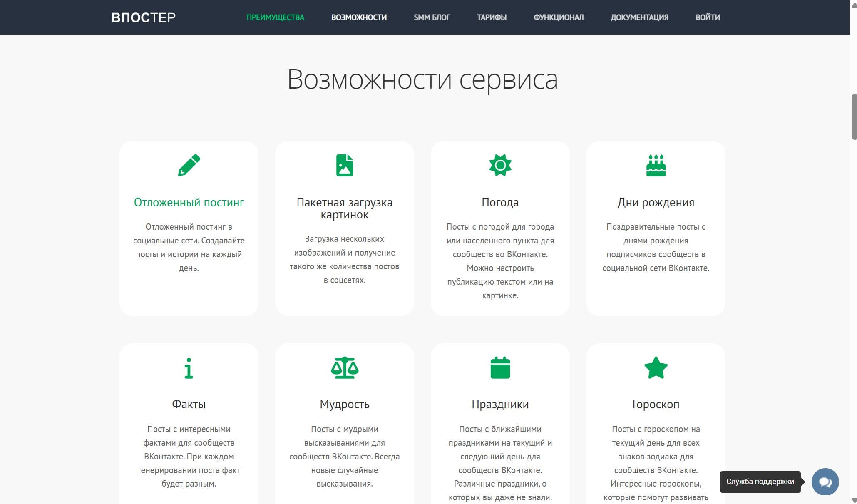Screen dimensions: 857x504
Task: Click the Служба поддержки tooltip label
Action: pyautogui.click(x=760, y=482)
